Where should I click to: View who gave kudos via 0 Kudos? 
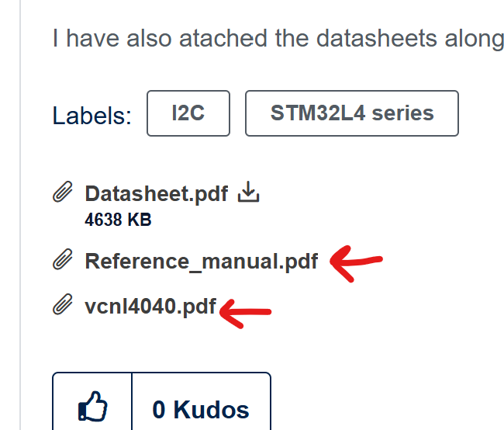pyautogui.click(x=201, y=409)
